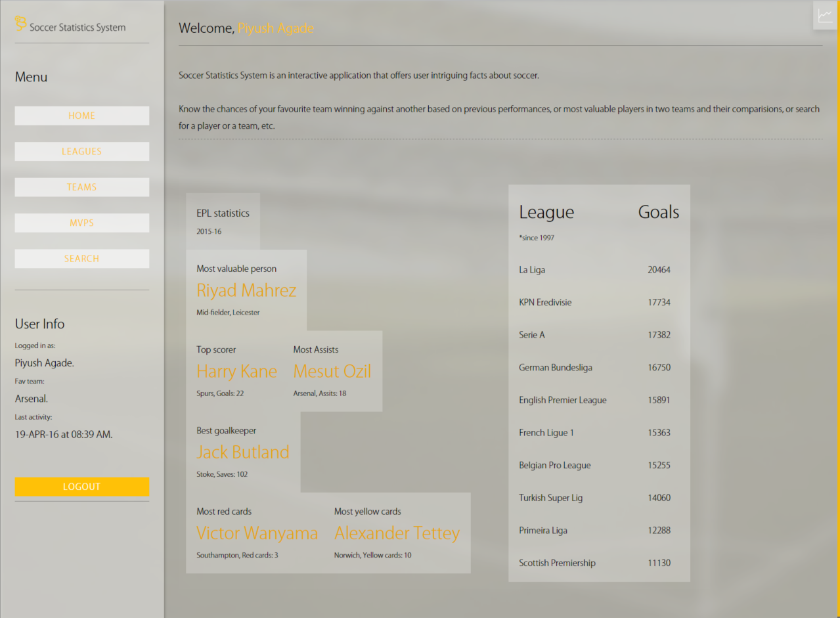The height and width of the screenshot is (618, 840).
Task: Click the KPN Eredivisie league row
Action: 599,303
